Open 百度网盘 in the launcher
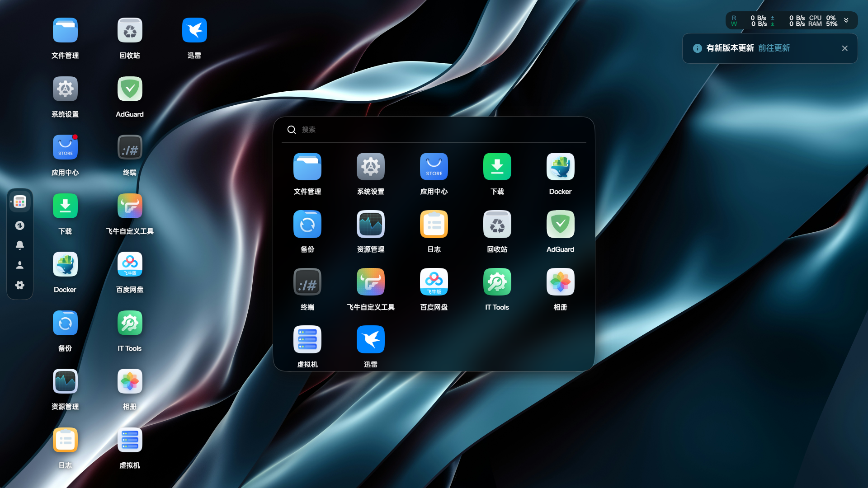This screenshot has width=868, height=488. pyautogui.click(x=434, y=282)
